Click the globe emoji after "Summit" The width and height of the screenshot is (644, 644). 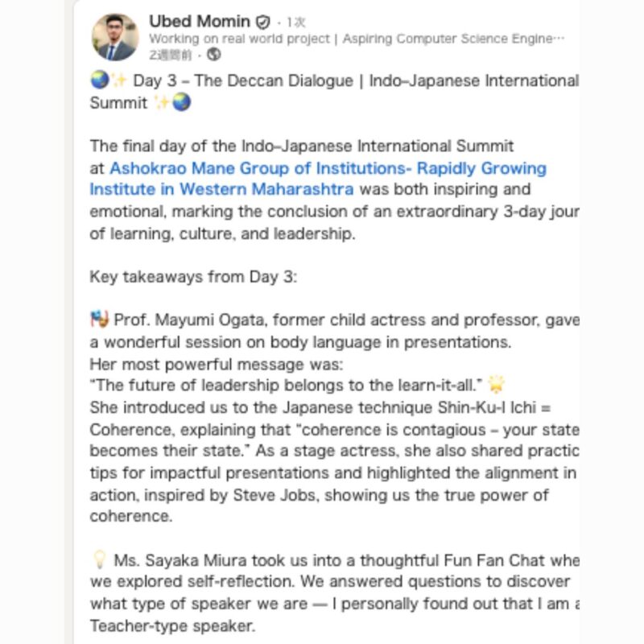[x=182, y=103]
